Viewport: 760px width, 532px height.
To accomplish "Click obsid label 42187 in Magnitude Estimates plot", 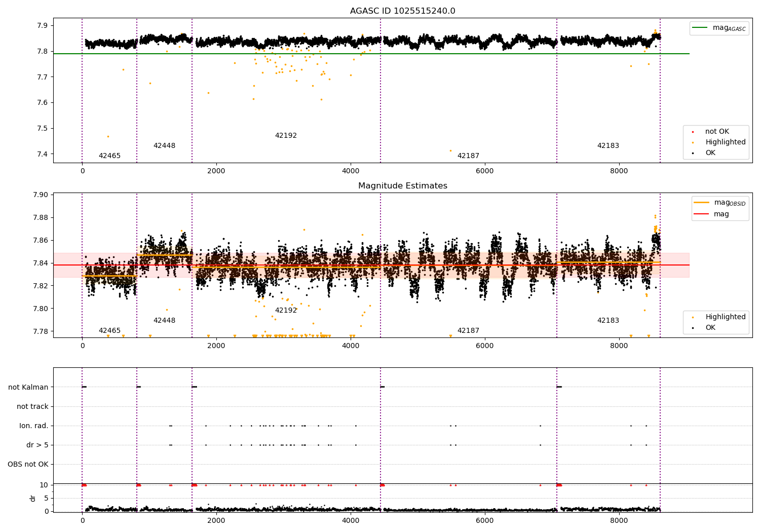I will [x=468, y=331].
